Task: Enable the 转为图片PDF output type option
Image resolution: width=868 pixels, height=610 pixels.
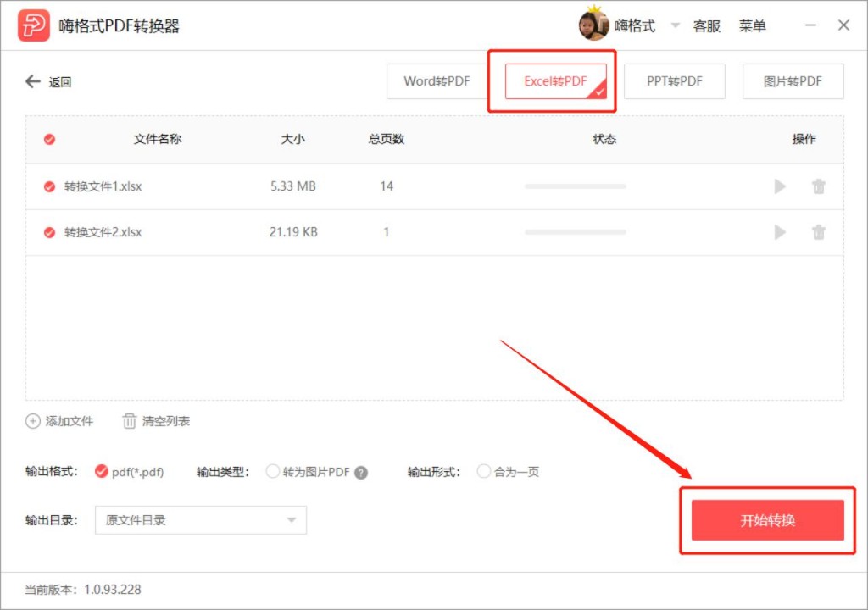Action: (272, 472)
